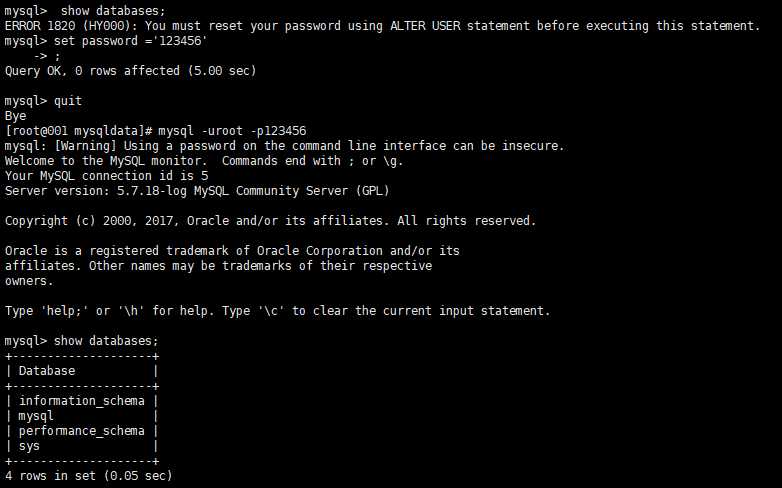Click the lower 'show databases;' command
This screenshot has width=782, height=488.
[x=106, y=341]
